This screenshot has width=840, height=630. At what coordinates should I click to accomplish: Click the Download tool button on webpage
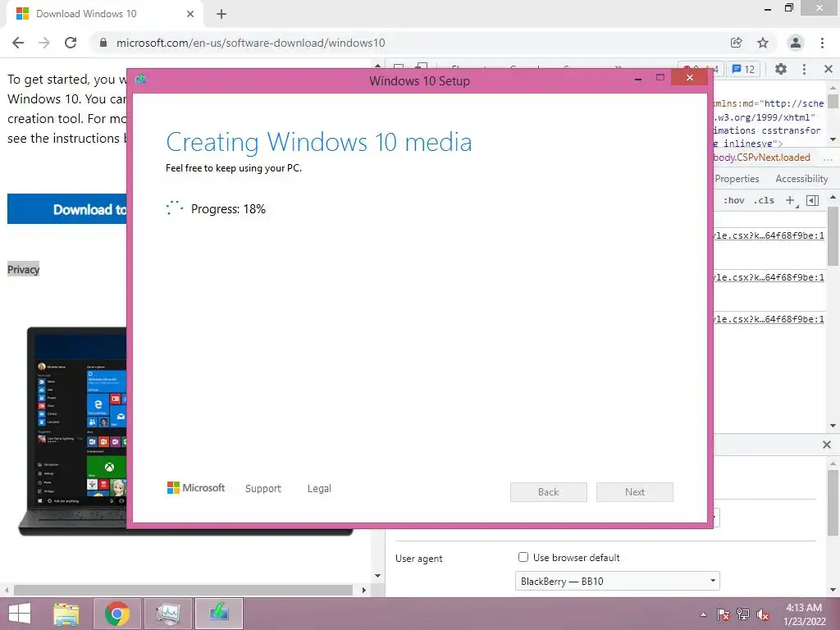67,209
